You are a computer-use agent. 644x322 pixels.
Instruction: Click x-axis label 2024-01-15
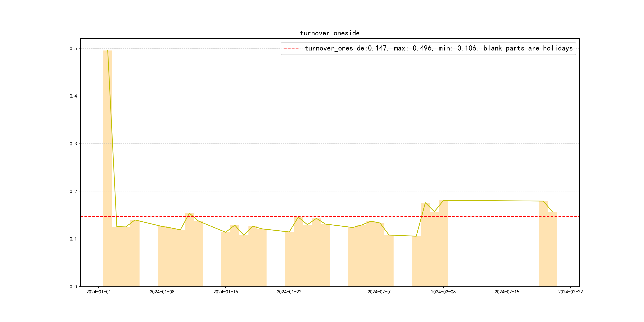click(x=226, y=292)
